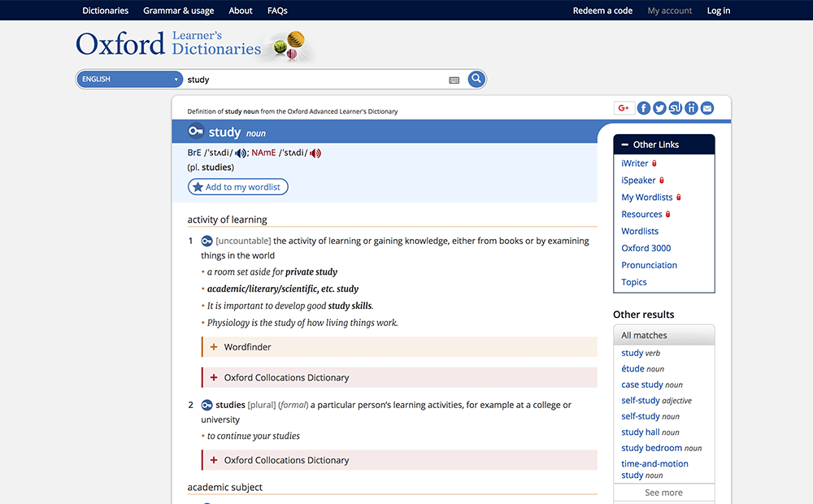813x504 pixels.
Task: Expand Oxford Collocations Dictionary under definition 1
Action: (400, 377)
